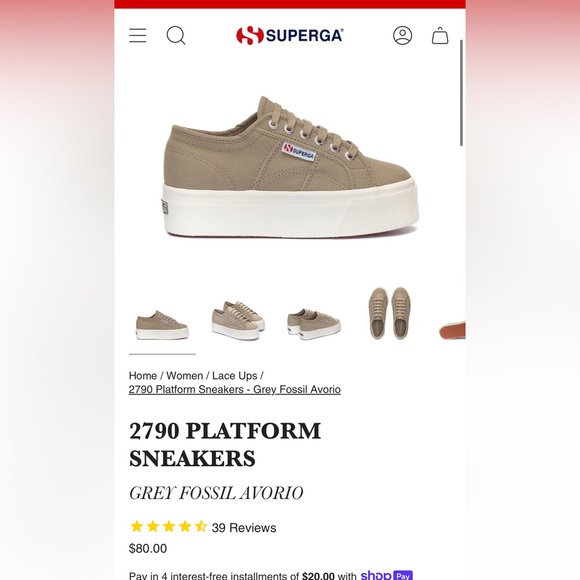Click the Women breadcrumb link
This screenshot has height=580, width=580.
pos(185,375)
